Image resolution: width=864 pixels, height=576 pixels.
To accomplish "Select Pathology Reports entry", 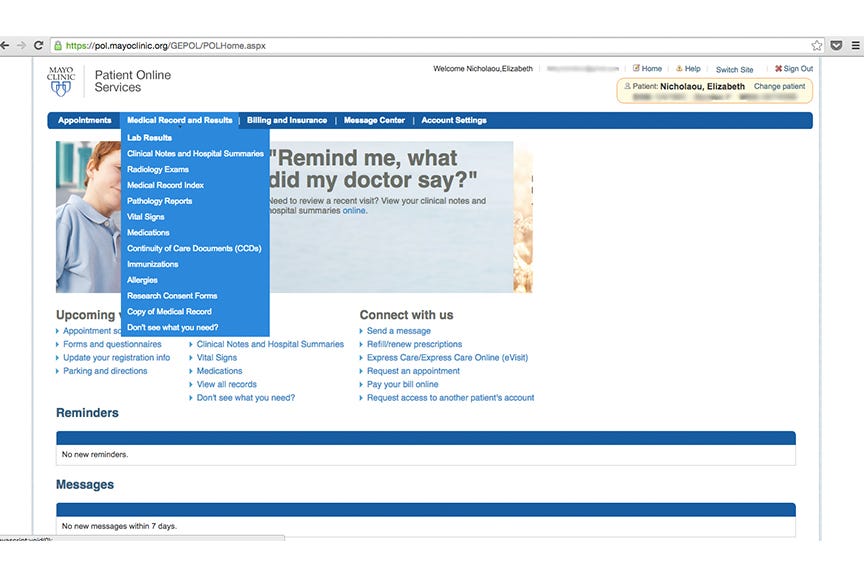I will pos(160,201).
